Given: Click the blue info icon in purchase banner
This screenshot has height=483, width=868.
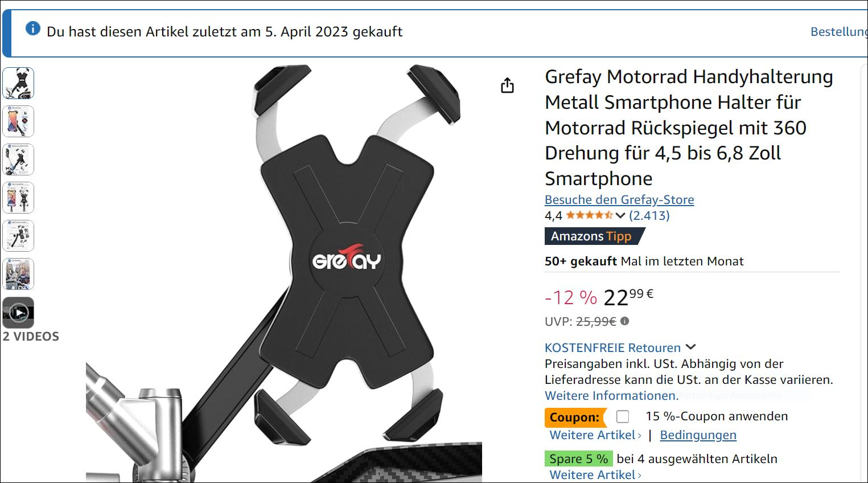Looking at the screenshot, I should tap(33, 28).
